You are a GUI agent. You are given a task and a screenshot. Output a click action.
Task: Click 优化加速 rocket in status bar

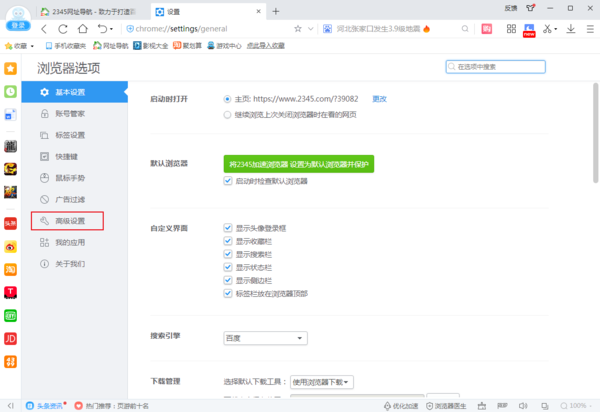[401, 406]
